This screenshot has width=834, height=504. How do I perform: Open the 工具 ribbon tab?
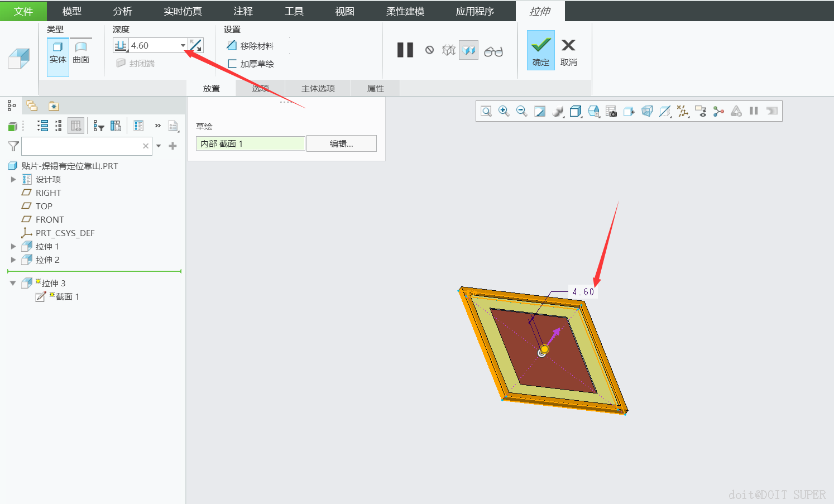294,11
